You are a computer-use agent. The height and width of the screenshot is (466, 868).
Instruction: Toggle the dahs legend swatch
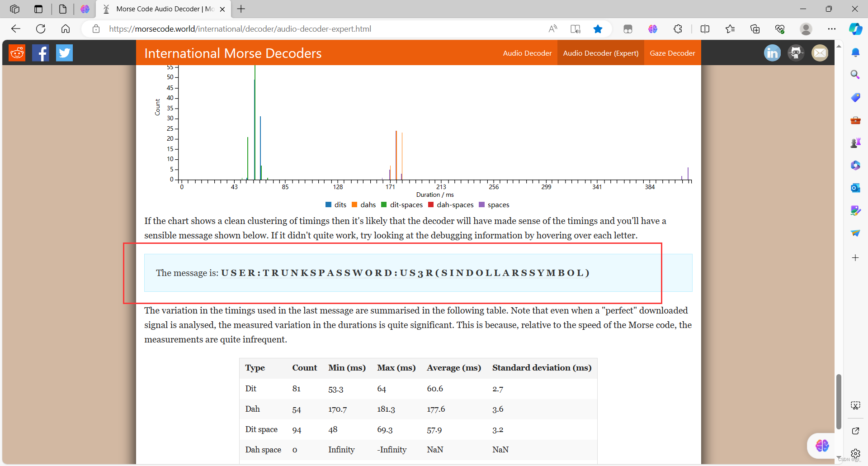coord(354,205)
